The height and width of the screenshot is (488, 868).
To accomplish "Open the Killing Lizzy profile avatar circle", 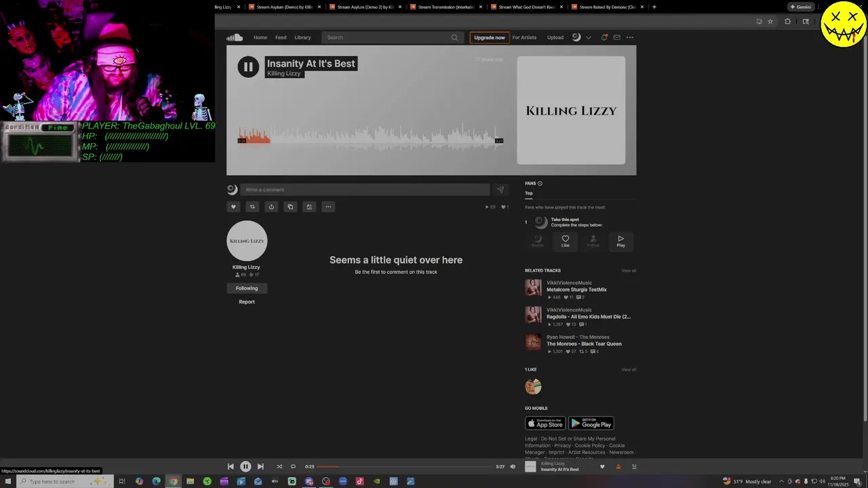I will (247, 241).
